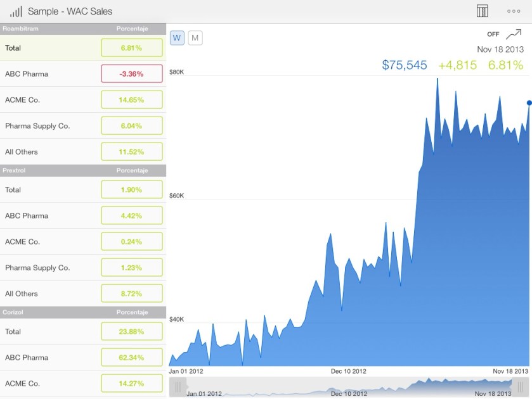Viewport: 532px width, 399px height.
Task: Click the red -3.36% percentage button
Action: pyautogui.click(x=132, y=74)
